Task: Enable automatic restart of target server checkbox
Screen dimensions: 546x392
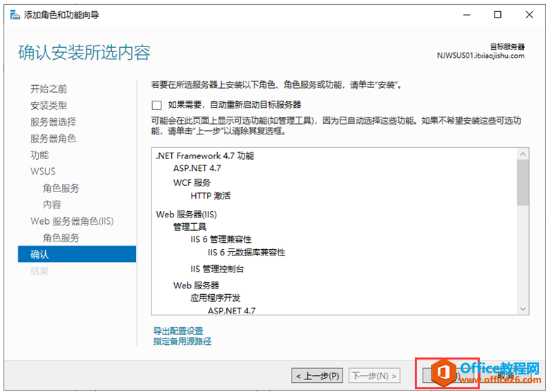Action: (156, 105)
